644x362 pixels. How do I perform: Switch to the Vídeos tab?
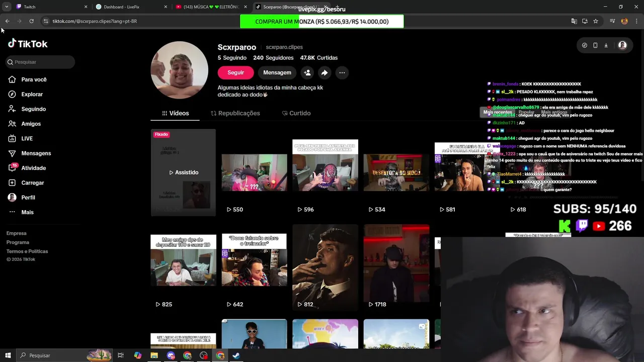click(175, 113)
